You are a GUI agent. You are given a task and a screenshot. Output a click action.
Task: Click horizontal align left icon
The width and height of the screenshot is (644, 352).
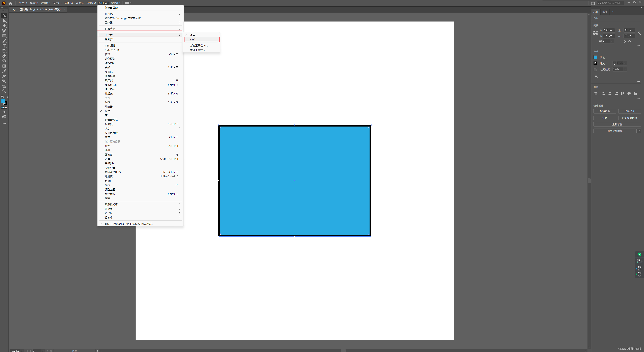604,94
